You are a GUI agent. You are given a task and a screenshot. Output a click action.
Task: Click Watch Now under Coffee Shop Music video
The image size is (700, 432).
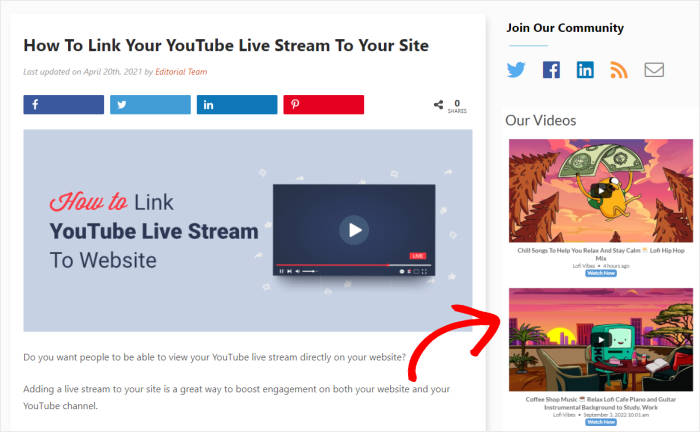tap(601, 422)
